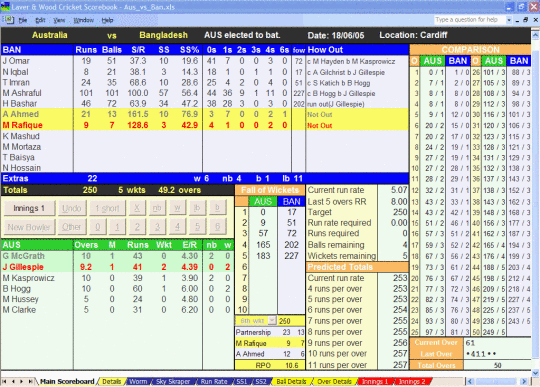This screenshot has width=540, height=387.
Task: Click the previous-sheet tab navigation arrow
Action: 13,381
